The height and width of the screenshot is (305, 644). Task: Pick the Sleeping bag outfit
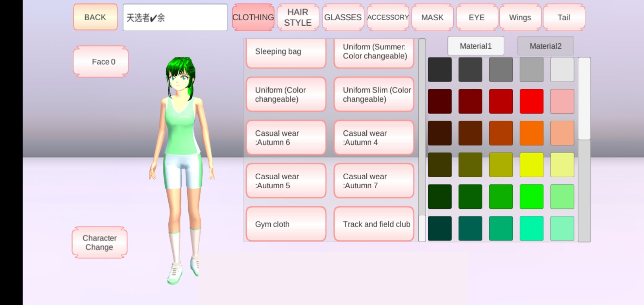tap(286, 53)
